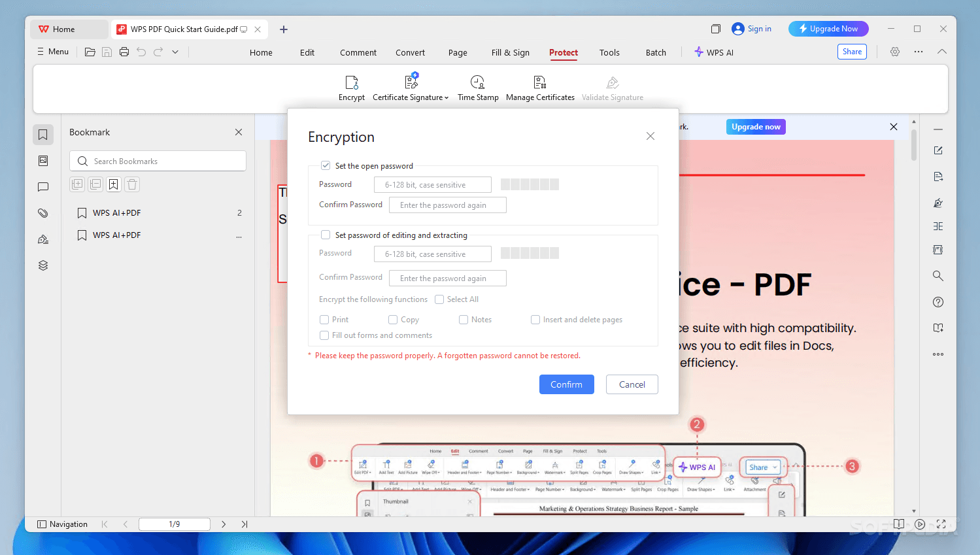Open Manage Certificates tool
This screenshot has height=555, width=980.
[539, 82]
